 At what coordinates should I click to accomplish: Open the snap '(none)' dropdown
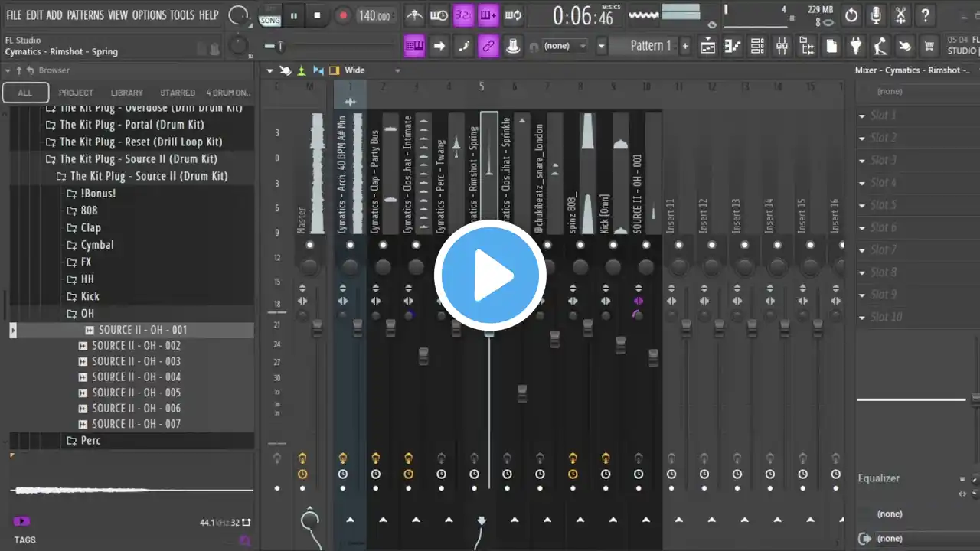(564, 46)
